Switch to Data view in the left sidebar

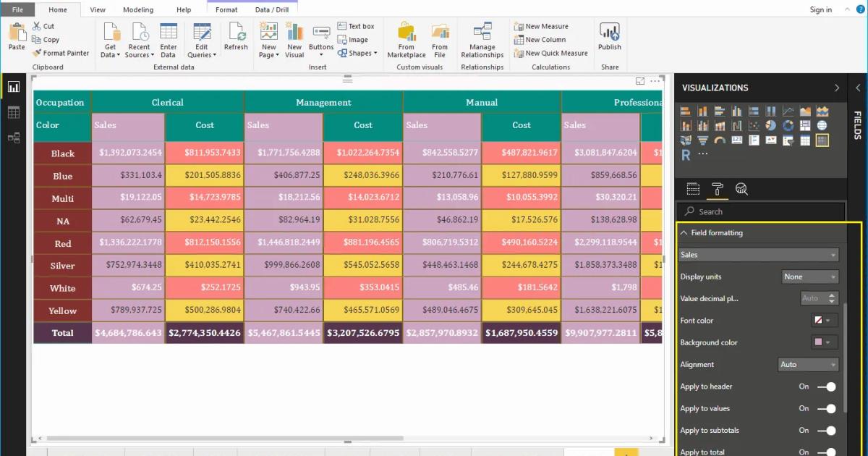pyautogui.click(x=13, y=112)
